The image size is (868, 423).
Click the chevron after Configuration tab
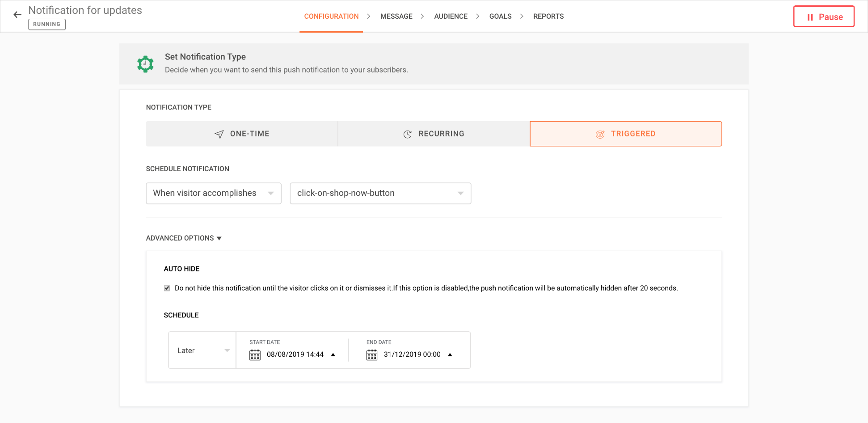click(369, 17)
